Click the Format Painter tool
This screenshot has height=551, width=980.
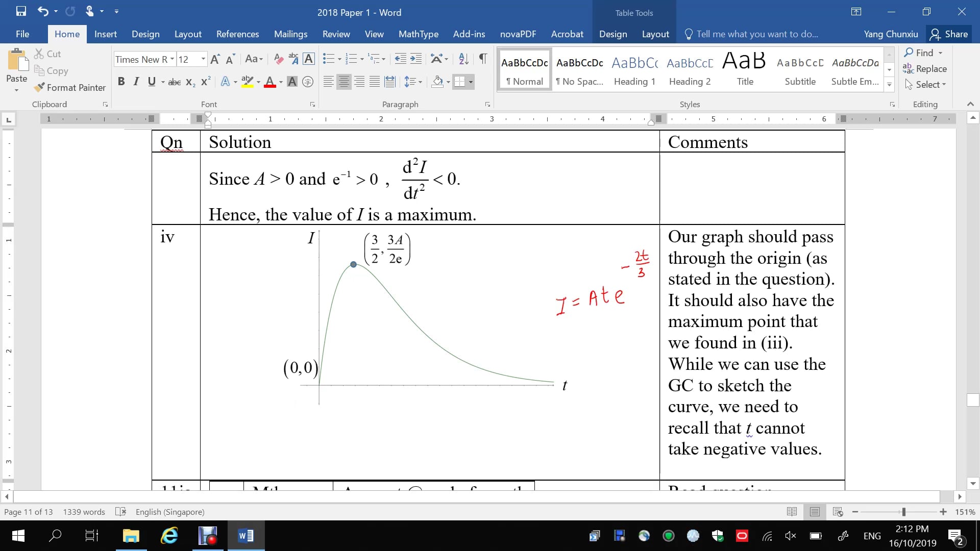click(70, 88)
